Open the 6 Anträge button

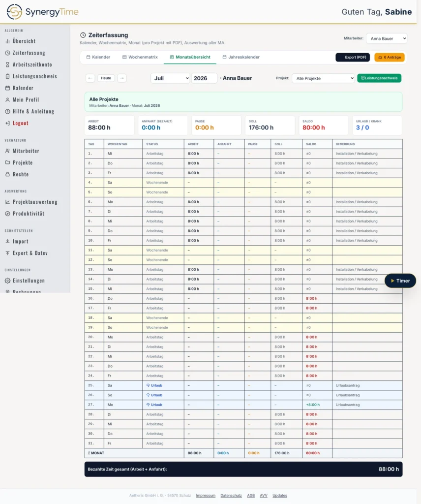click(390, 57)
